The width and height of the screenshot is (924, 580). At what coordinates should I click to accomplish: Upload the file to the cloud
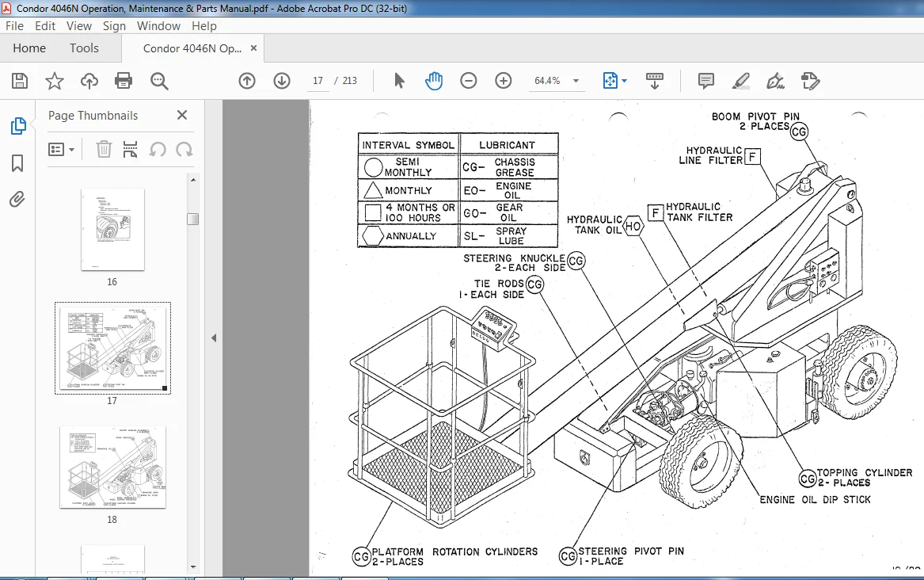click(89, 81)
